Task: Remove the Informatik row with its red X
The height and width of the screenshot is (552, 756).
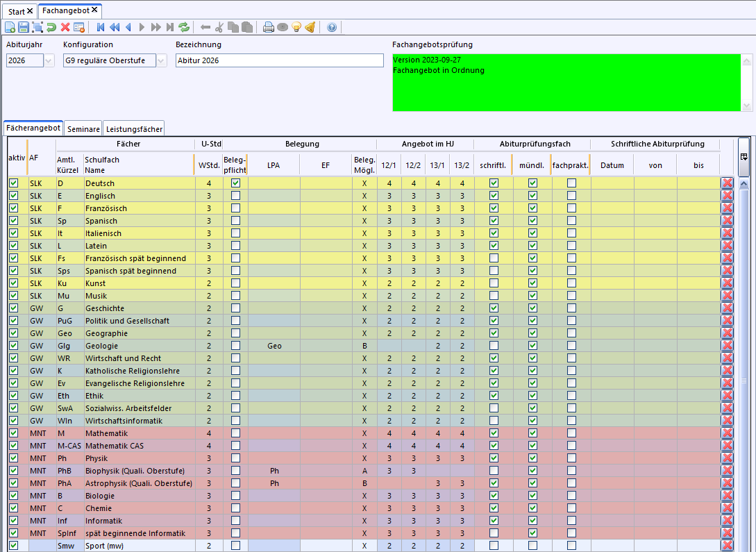Action: tap(727, 521)
